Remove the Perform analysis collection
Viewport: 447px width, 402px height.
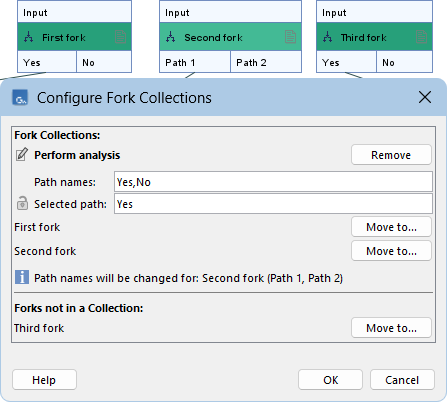(x=391, y=155)
